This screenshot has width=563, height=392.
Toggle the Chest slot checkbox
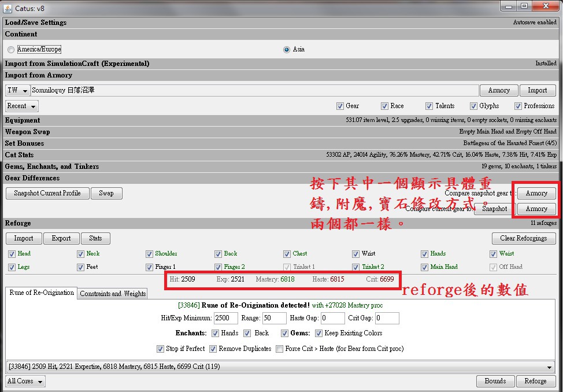(287, 254)
